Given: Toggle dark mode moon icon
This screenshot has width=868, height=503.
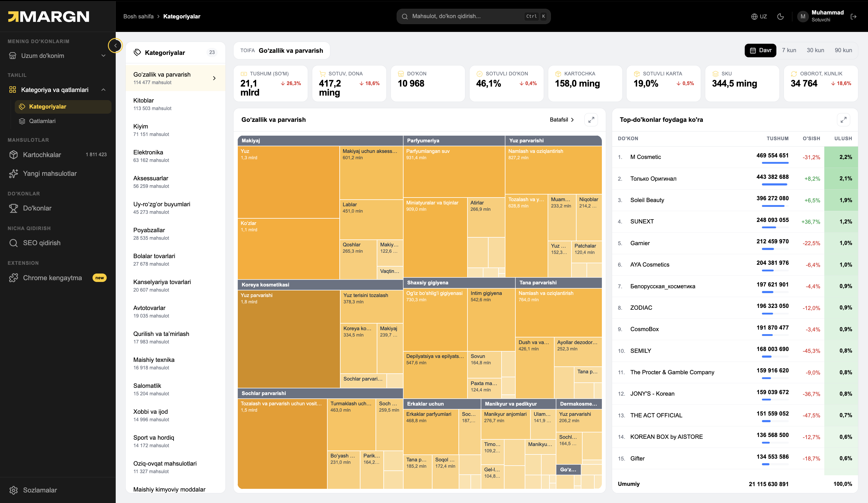Looking at the screenshot, I should (x=781, y=16).
